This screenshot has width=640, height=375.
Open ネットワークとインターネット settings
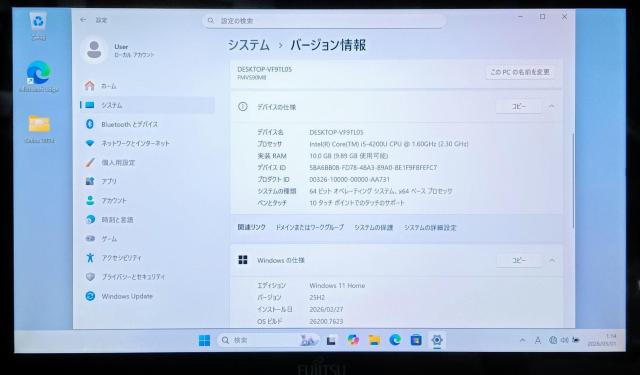coord(147,143)
